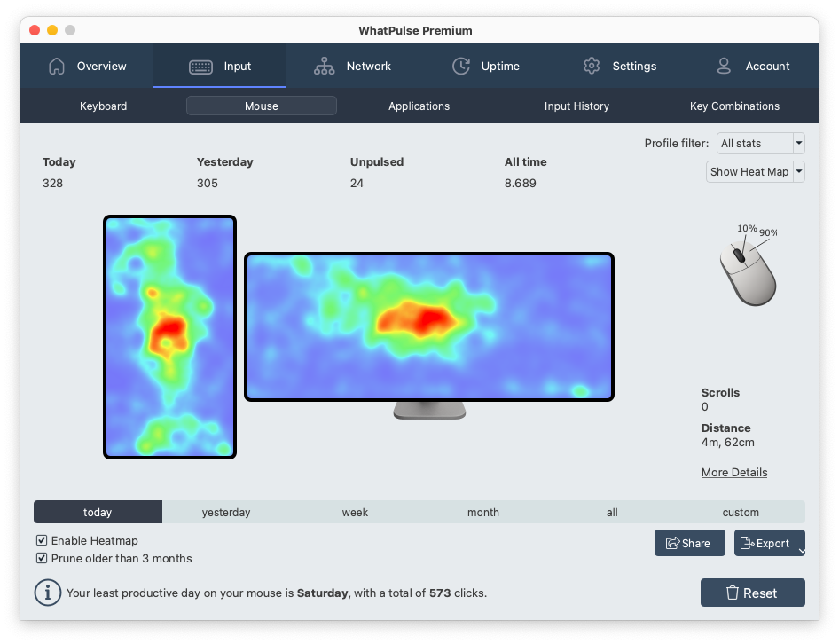
Task: Select the week time range tab
Action: point(355,512)
